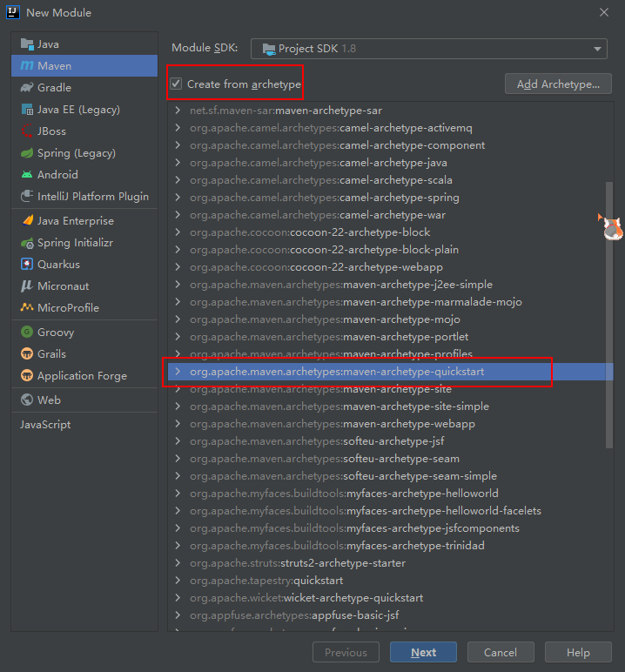Viewport: 625px width, 672px height.
Task: Select maven-archetype-site-simple row
Action: [x=391, y=406]
